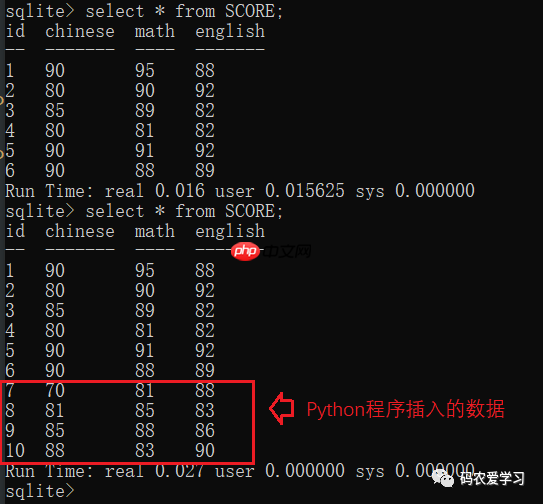Select chinese score 81 in row 8

pos(54,410)
